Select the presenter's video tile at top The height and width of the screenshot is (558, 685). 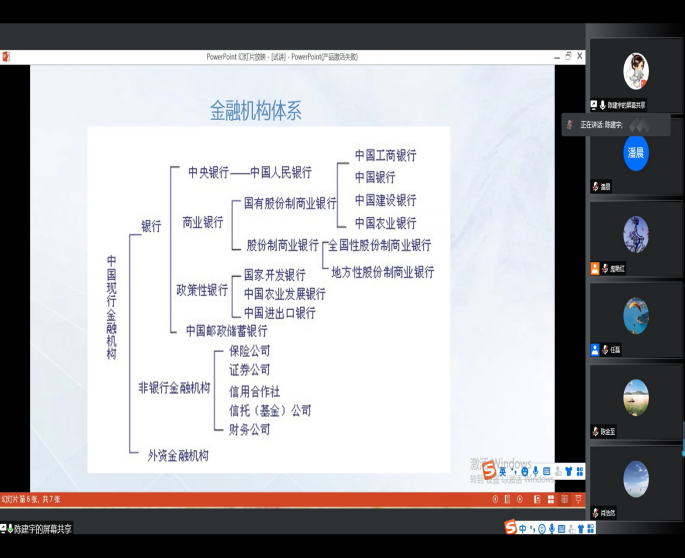(636, 72)
